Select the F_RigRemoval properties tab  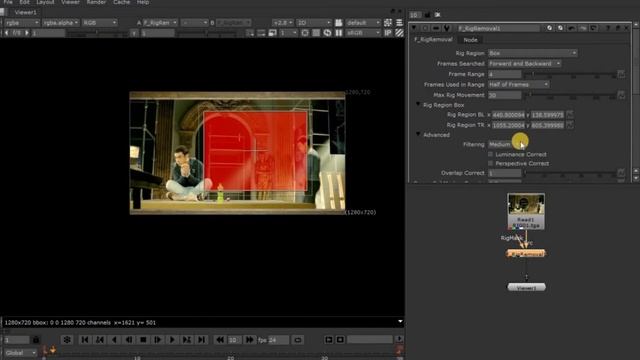433,40
